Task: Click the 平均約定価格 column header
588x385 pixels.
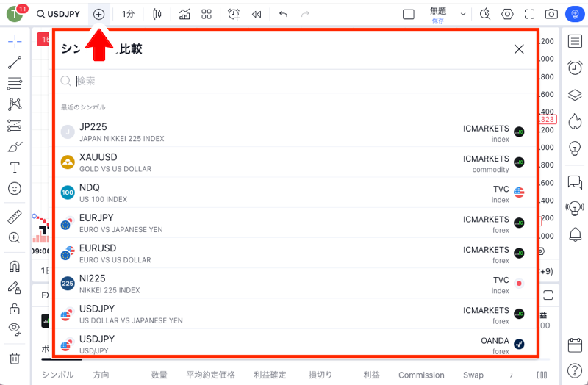Action: (x=211, y=375)
